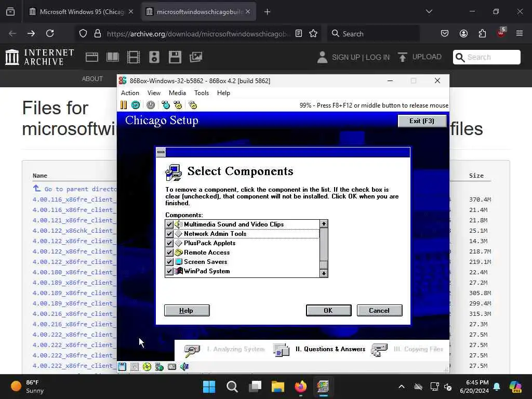Viewport: 532px width, 399px height.
Task: Uncheck Multimedia Sound and Video Clips
Action: tap(169, 224)
